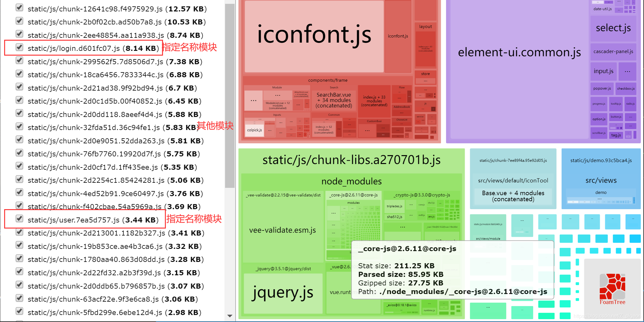Click the date-util.js treemap cell
Image resolution: width=644 pixels, height=322 pixels.
(602, 9)
